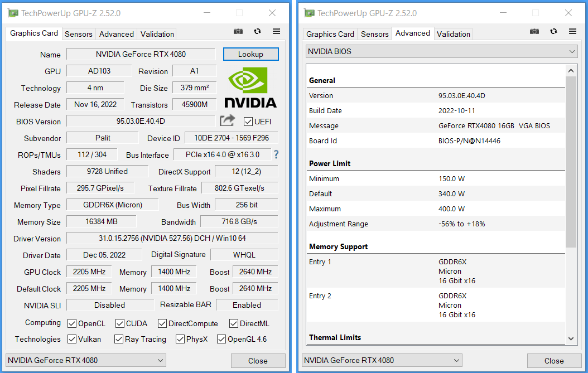Click the Advanced panel vertical scrollbar thumb
Viewport: 588px width, 373px height.
pos(571,162)
